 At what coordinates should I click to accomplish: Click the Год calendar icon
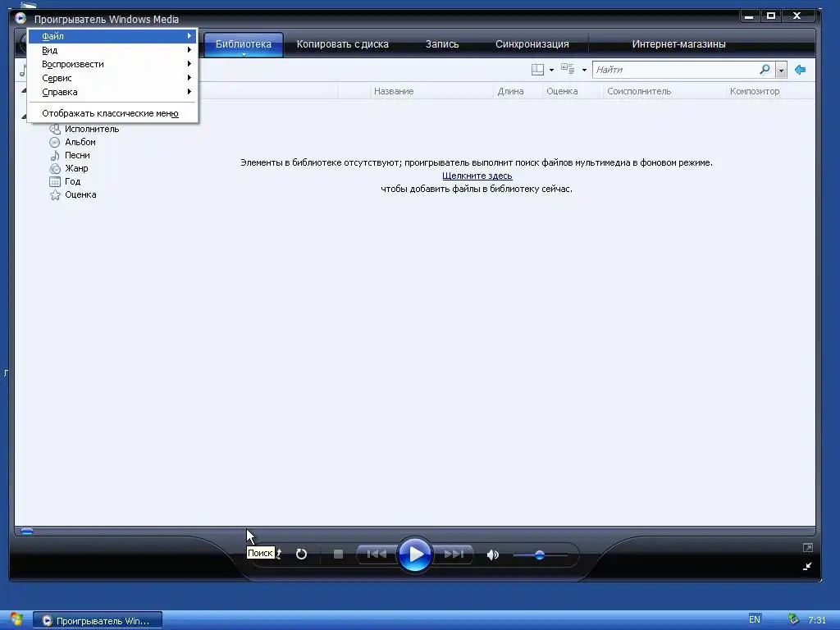[55, 181]
